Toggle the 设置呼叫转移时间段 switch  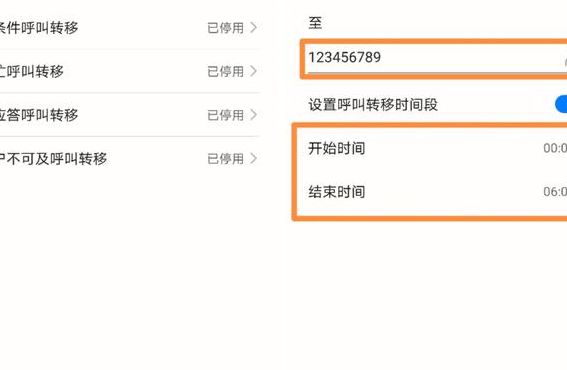point(561,105)
